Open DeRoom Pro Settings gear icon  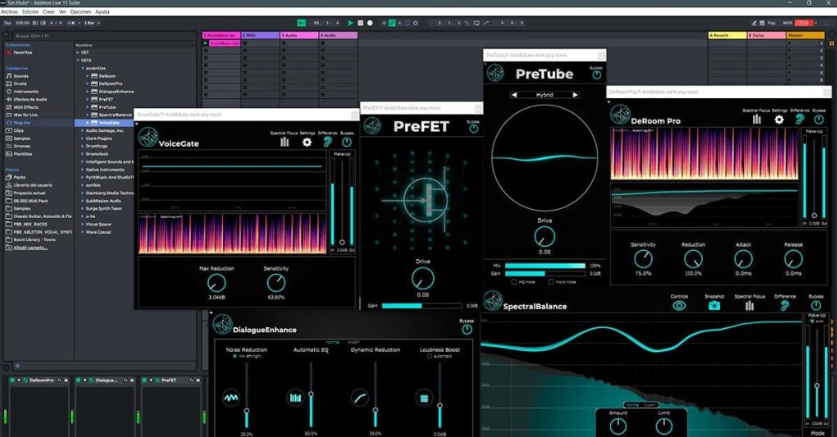(779, 120)
